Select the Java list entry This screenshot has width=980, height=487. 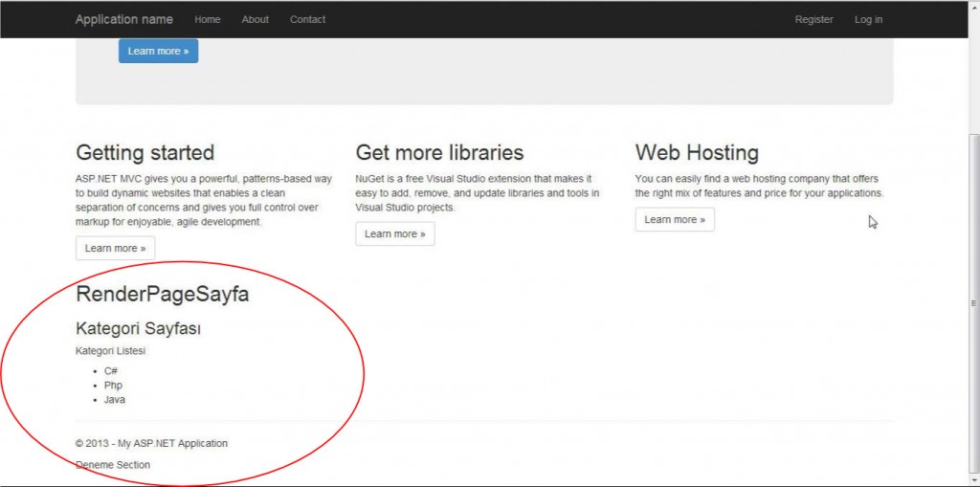point(115,400)
